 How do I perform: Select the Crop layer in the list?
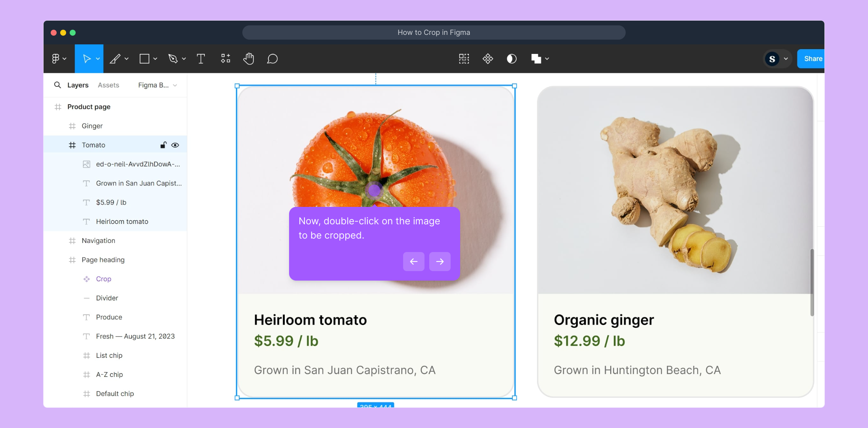point(103,279)
